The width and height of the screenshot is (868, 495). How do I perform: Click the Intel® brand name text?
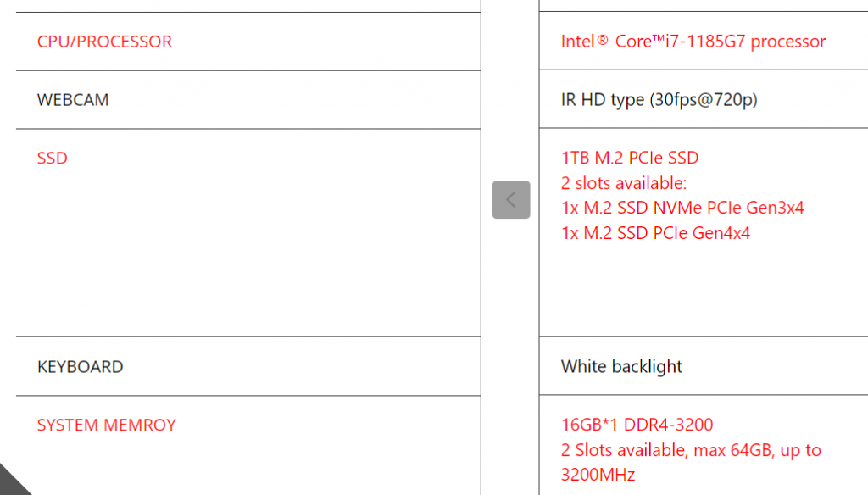pyautogui.click(x=584, y=42)
